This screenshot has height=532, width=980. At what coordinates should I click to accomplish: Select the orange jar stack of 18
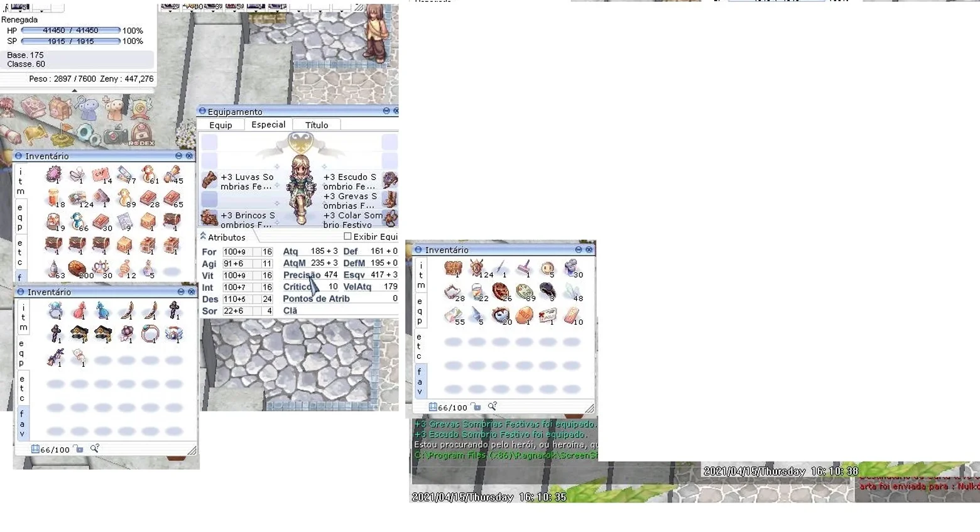[x=54, y=198]
